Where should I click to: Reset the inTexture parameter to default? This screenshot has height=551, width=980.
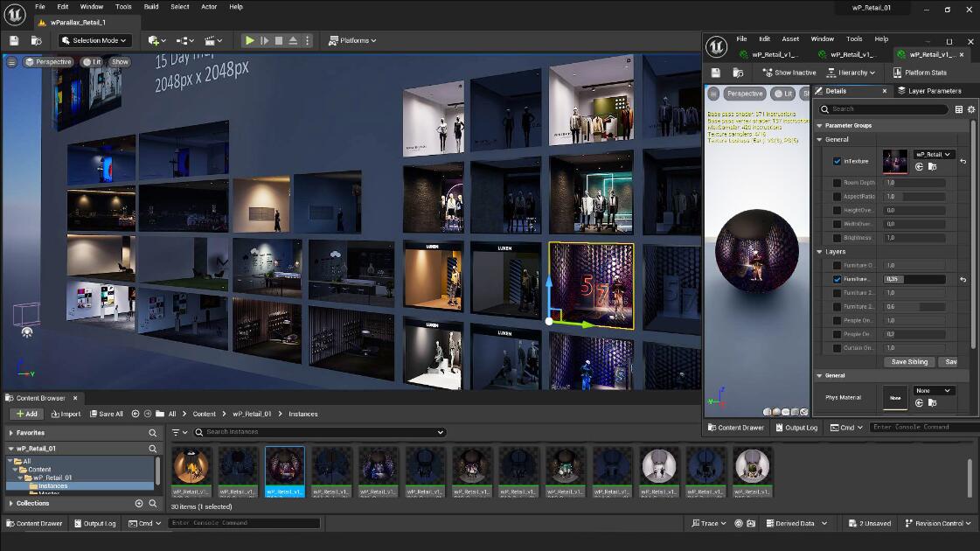tap(963, 162)
